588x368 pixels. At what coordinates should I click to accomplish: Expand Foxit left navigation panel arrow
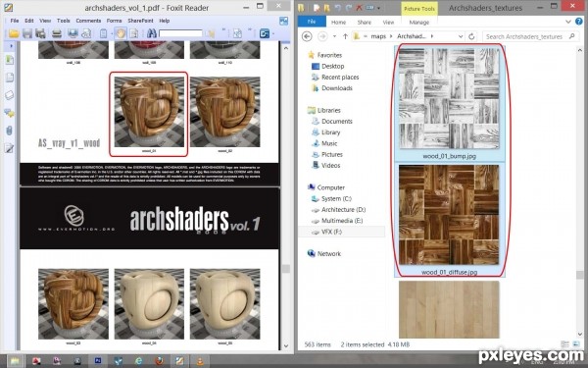[x=11, y=46]
